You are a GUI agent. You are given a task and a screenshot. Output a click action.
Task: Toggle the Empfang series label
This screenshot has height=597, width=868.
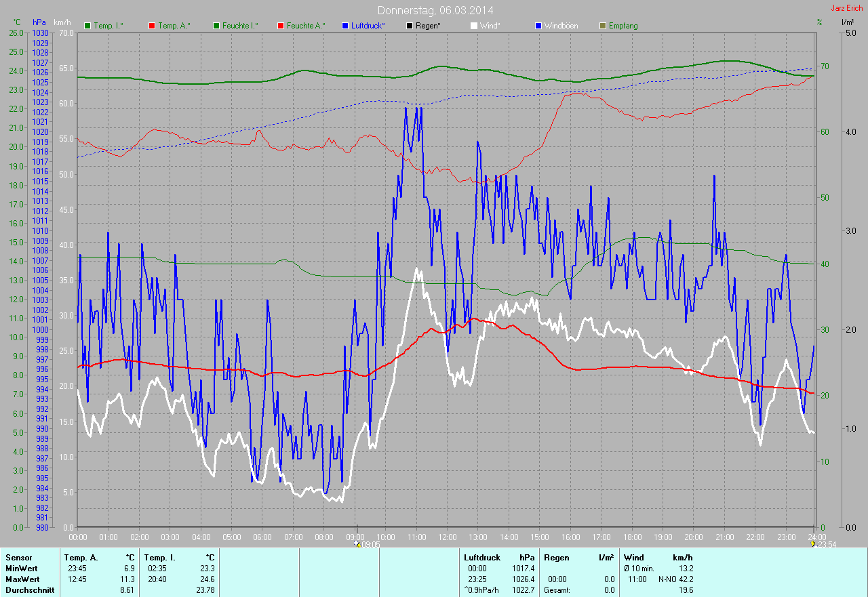click(x=623, y=26)
